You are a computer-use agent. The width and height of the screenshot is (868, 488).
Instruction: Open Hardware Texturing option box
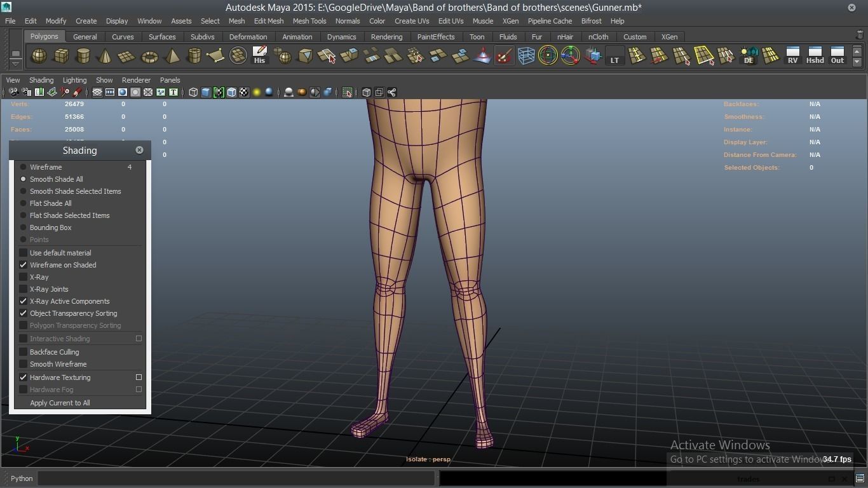[139, 377]
